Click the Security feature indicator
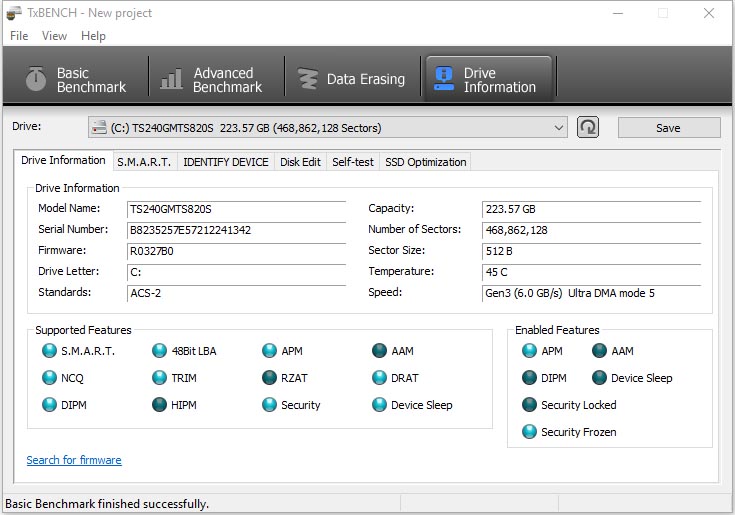This screenshot has width=735, height=515. (x=270, y=404)
